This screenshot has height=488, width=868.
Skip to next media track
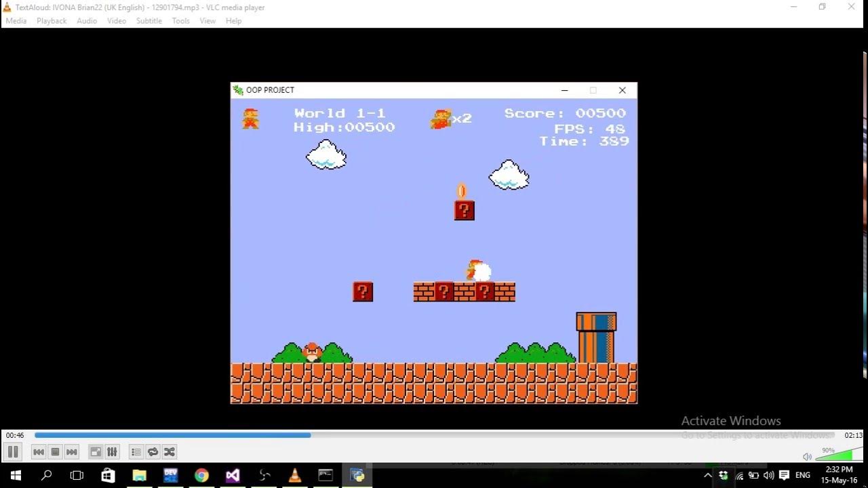(x=72, y=452)
